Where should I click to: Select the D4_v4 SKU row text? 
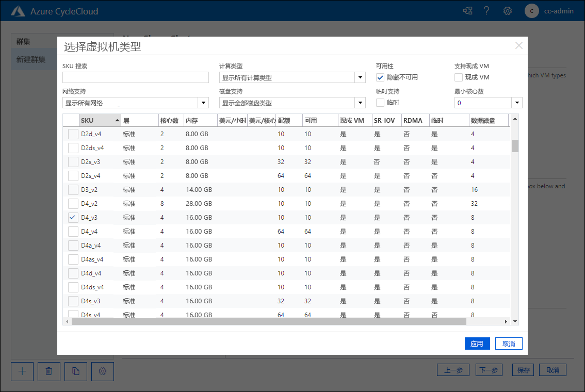89,232
